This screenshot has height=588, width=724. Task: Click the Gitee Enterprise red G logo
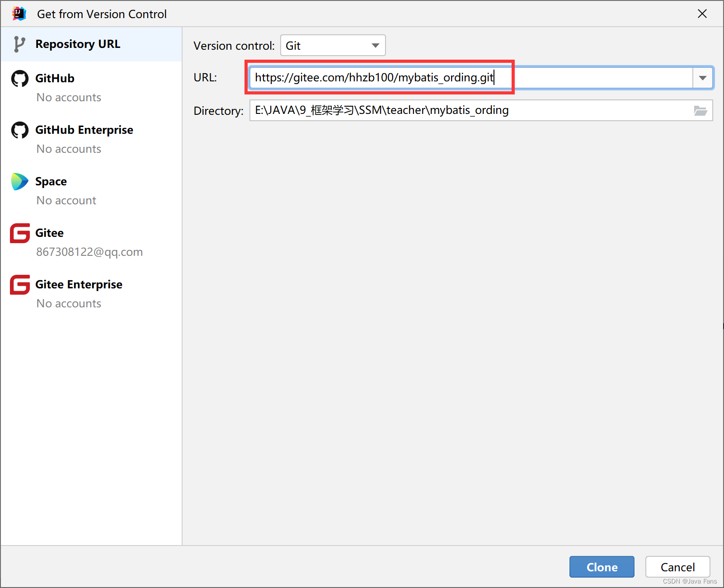coord(20,285)
